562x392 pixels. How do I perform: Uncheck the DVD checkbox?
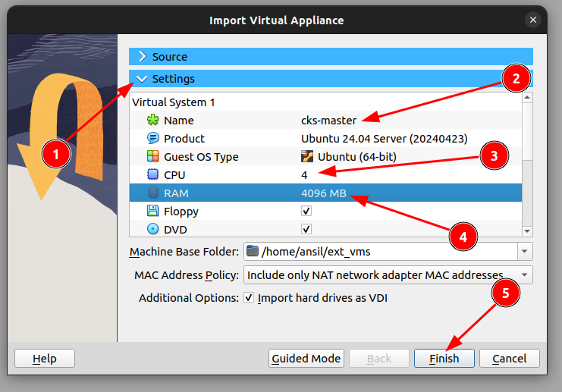click(306, 229)
